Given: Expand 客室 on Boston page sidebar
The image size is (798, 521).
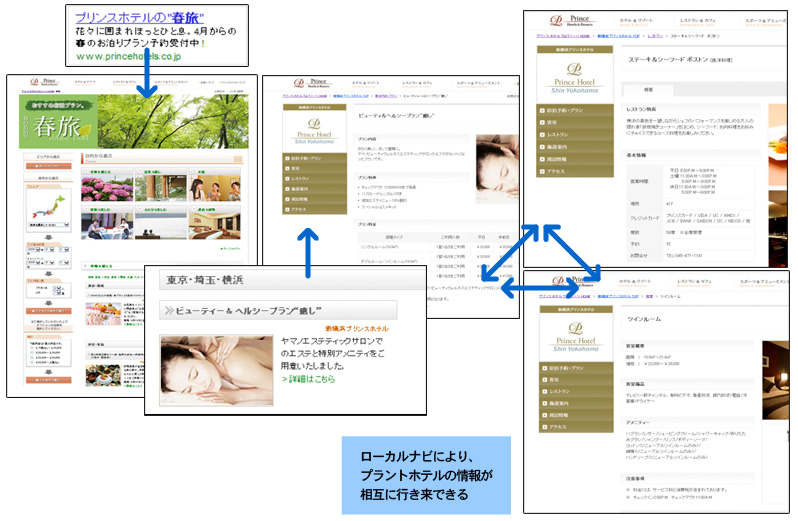Looking at the screenshot, I should click(x=575, y=123).
